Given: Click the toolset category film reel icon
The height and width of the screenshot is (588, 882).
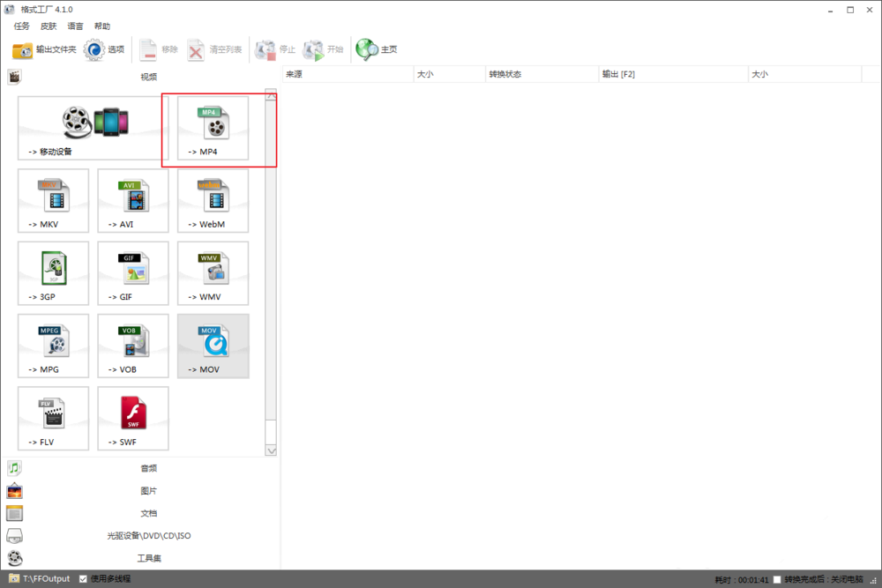Looking at the screenshot, I should [14, 558].
